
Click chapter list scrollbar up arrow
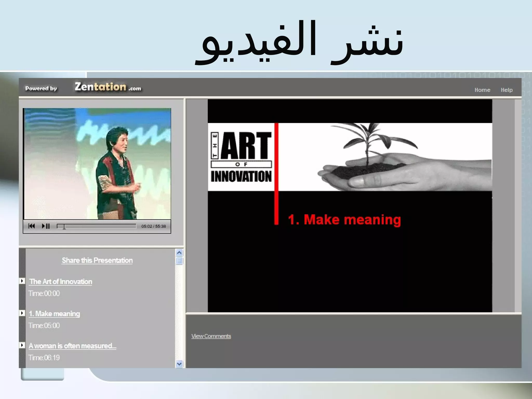pyautogui.click(x=179, y=253)
